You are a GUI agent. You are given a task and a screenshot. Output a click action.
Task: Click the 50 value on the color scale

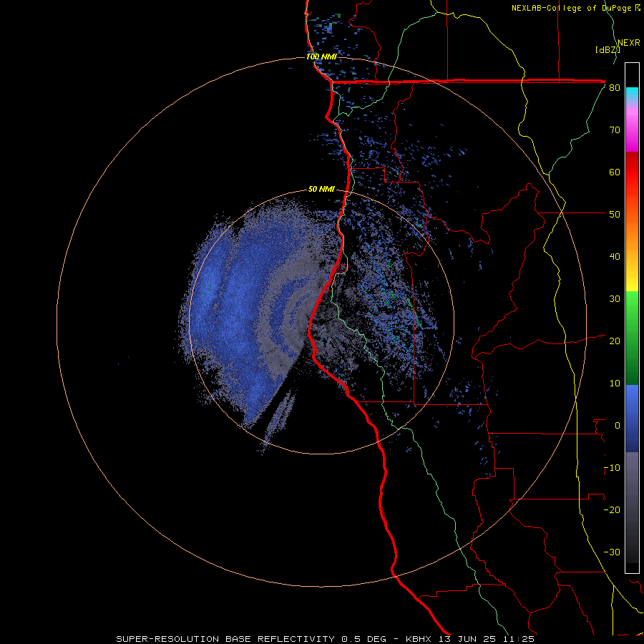tap(615, 215)
